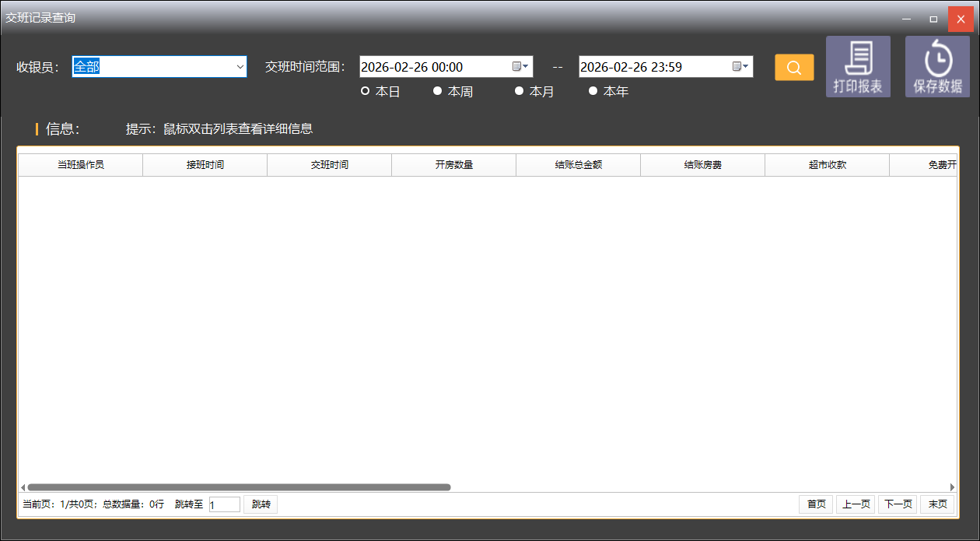Expand the 收银员 cashier dropdown
Viewport: 980px width, 541px height.
click(x=240, y=67)
